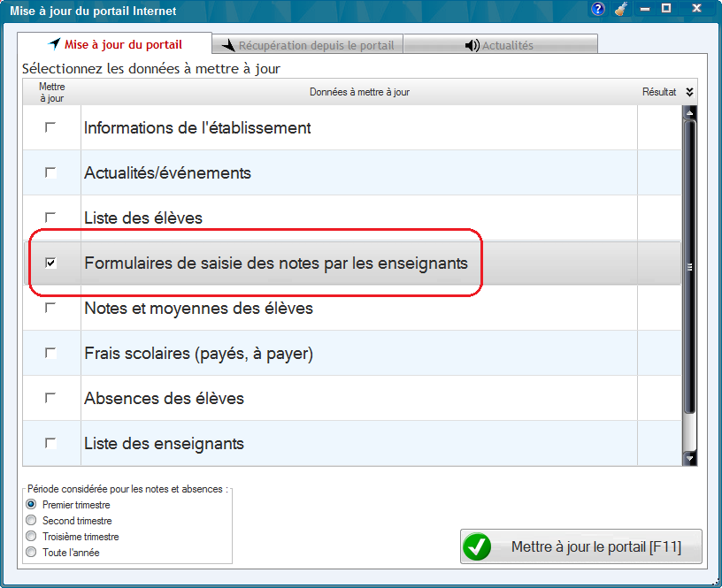The image size is (722, 588).
Task: Click the green checkmark update icon
Action: click(478, 547)
